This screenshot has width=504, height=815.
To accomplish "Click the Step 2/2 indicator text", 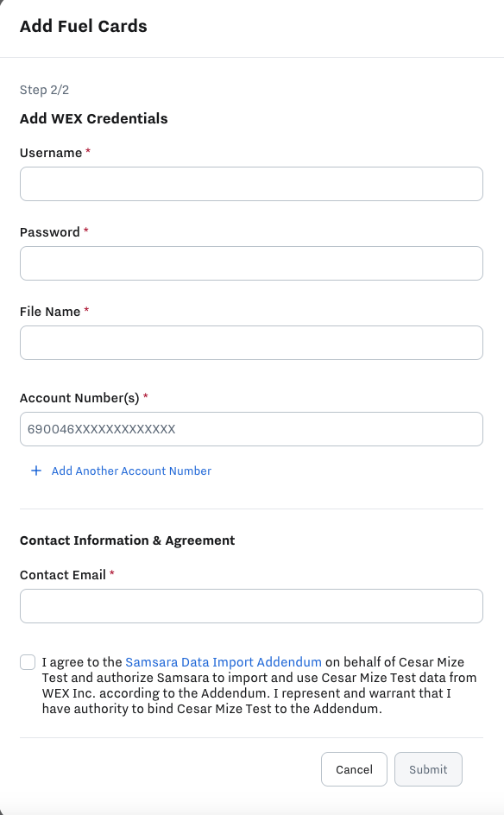I will (x=44, y=90).
